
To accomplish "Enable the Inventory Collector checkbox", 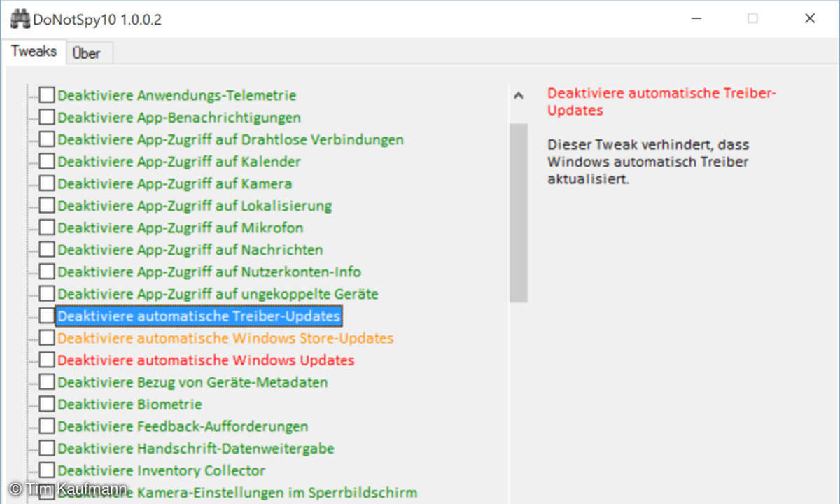I will click(x=46, y=470).
